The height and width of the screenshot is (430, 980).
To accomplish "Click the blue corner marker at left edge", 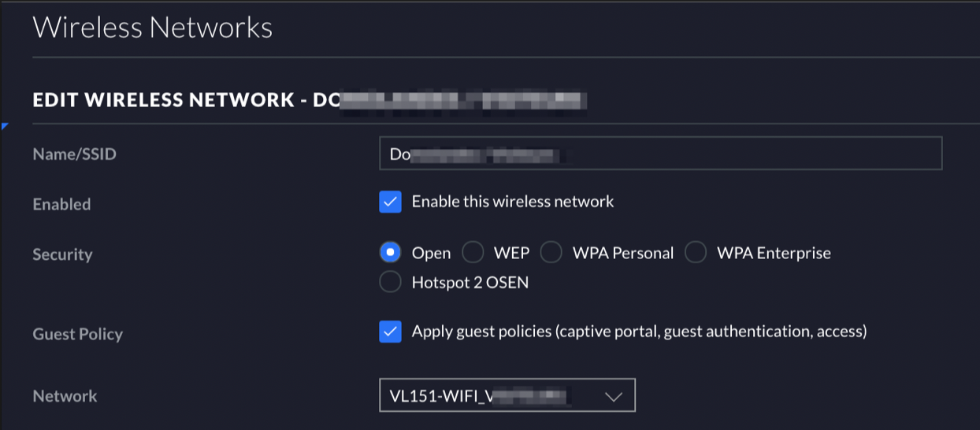I will [x=4, y=126].
